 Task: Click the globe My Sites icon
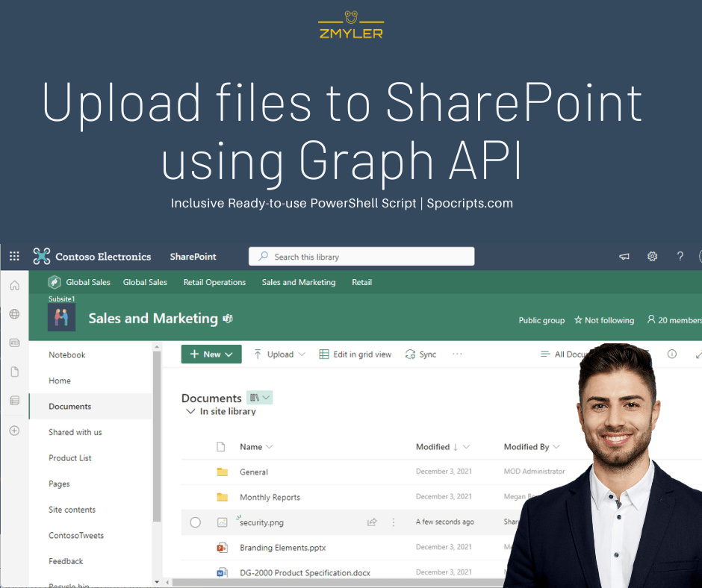tap(13, 314)
